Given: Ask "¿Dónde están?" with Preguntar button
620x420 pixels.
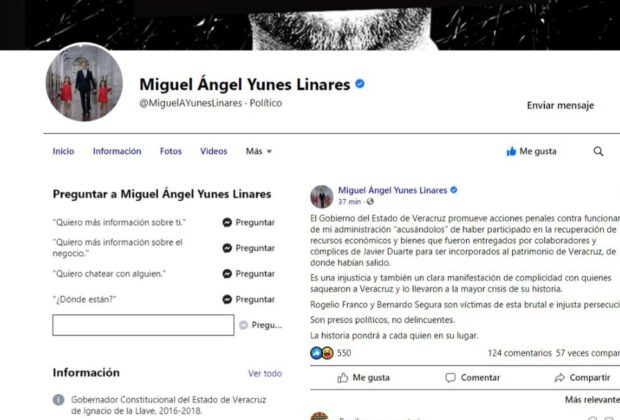Looking at the screenshot, I should point(249,299).
